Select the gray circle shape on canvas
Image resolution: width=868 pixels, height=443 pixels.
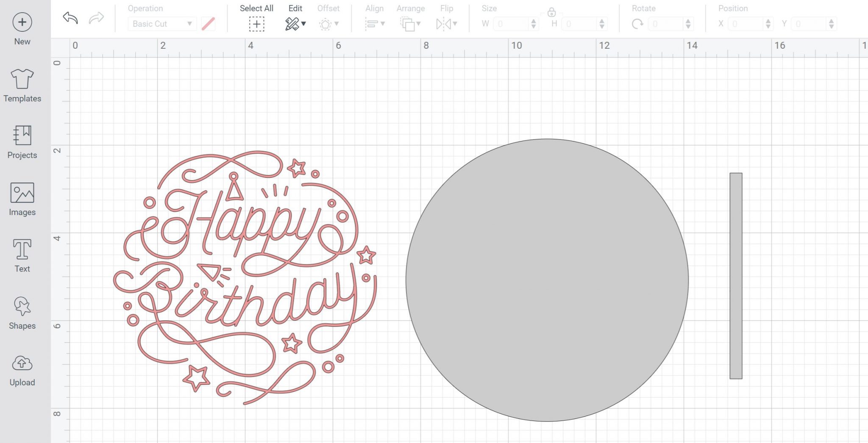click(x=547, y=280)
